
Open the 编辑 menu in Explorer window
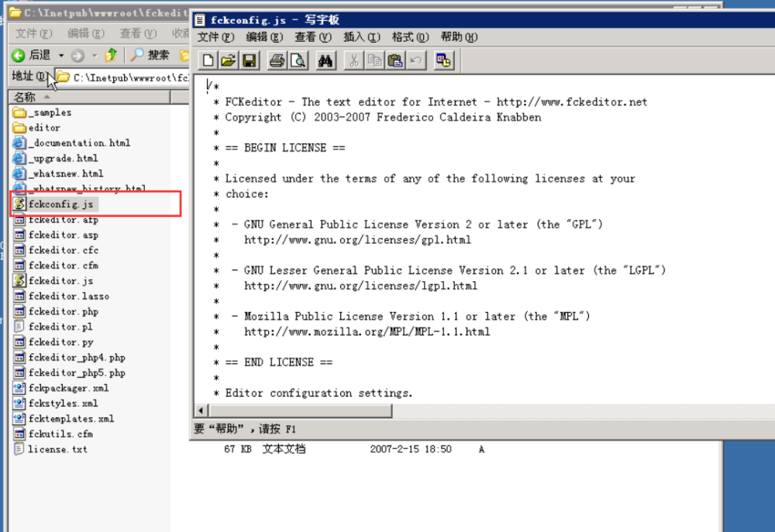[86, 33]
